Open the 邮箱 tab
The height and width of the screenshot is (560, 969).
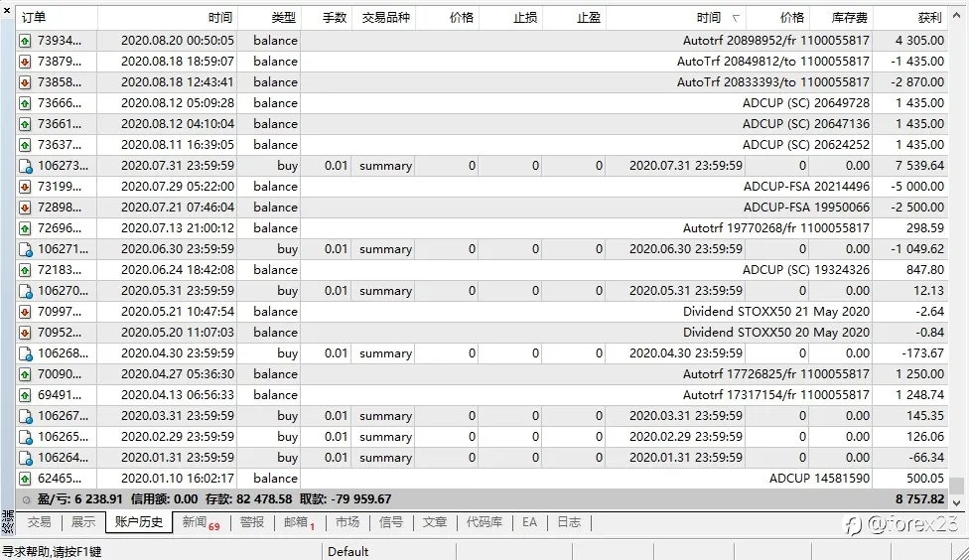[299, 523]
